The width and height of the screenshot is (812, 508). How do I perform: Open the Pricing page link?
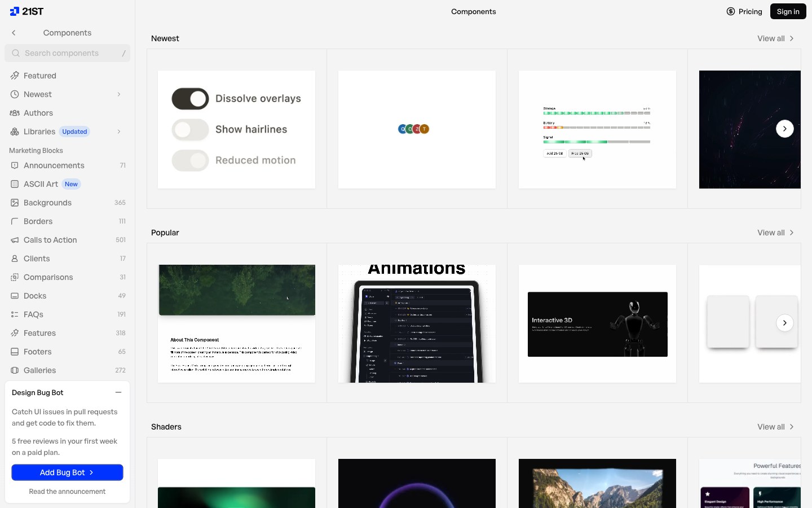click(744, 11)
